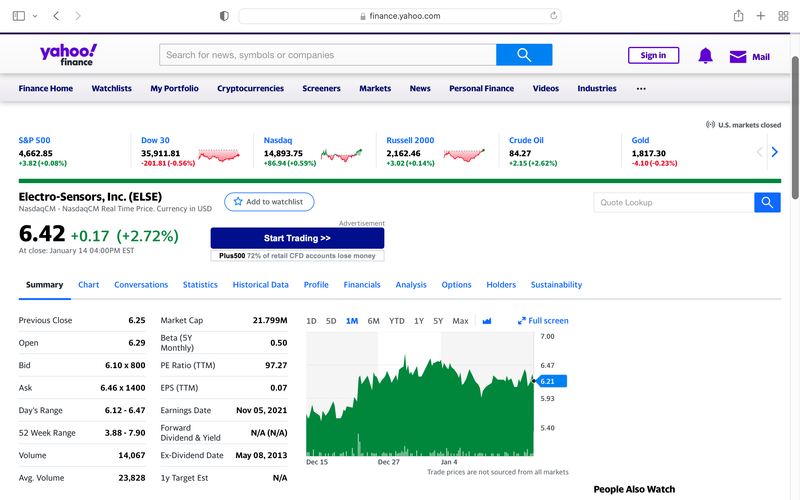The height and width of the screenshot is (500, 800).
Task: Switch to the Financials tab
Action: (362, 285)
